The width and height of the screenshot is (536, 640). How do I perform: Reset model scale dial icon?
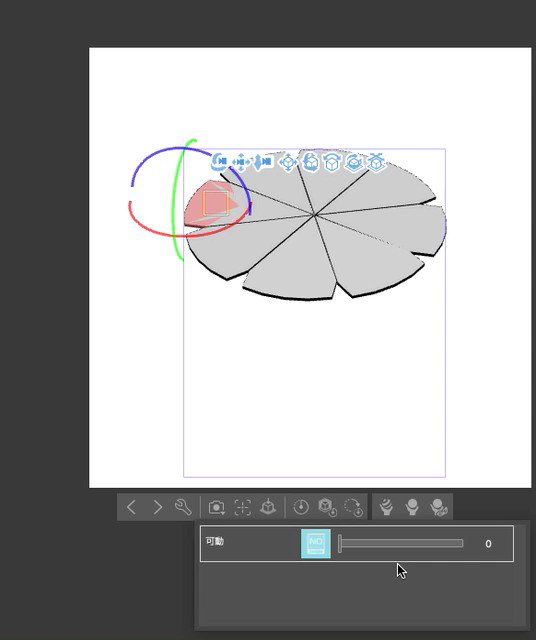(301, 507)
